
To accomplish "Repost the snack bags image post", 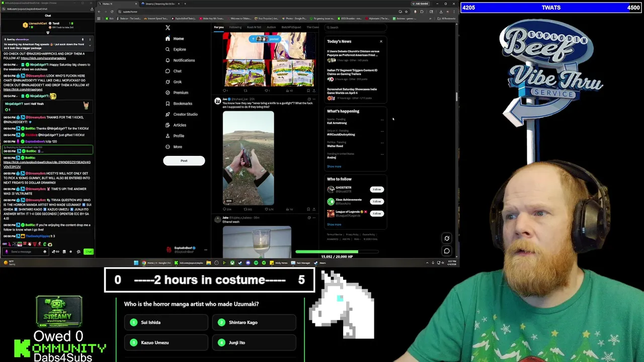I will click(246, 90).
